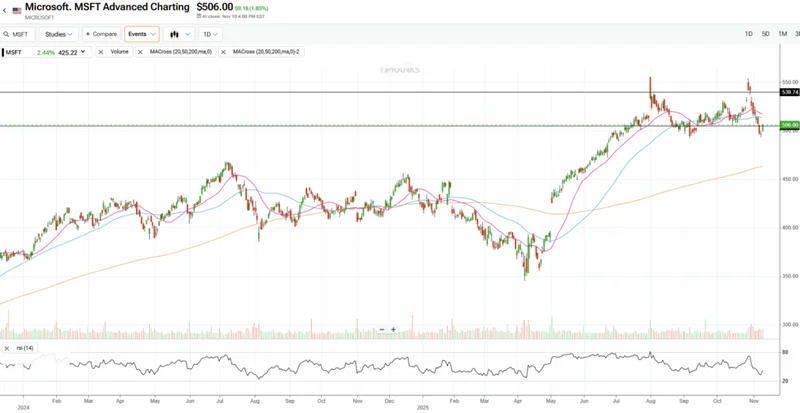Remove the MACross (20,50,200,ma,0)-2 study

223,52
